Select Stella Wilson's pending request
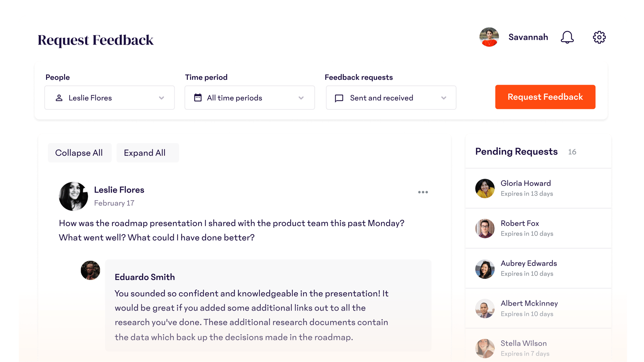Screen dimensions: 644x362 point(538,348)
